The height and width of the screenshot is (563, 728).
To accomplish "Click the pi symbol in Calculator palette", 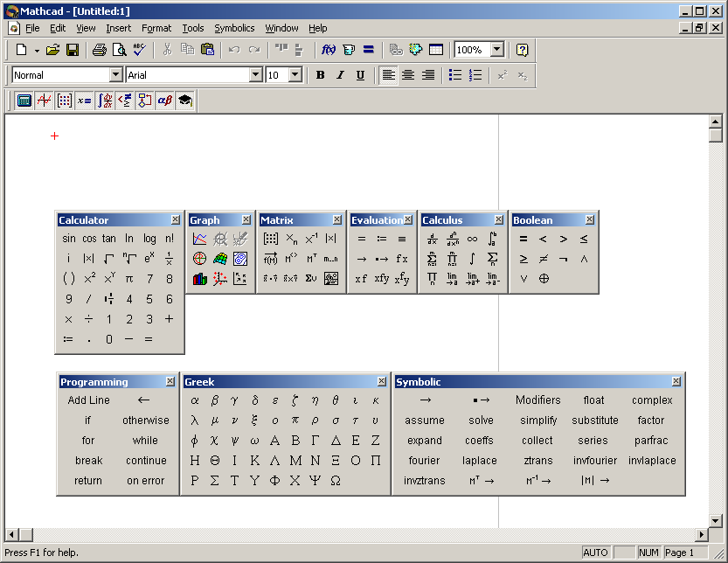I will click(x=129, y=279).
